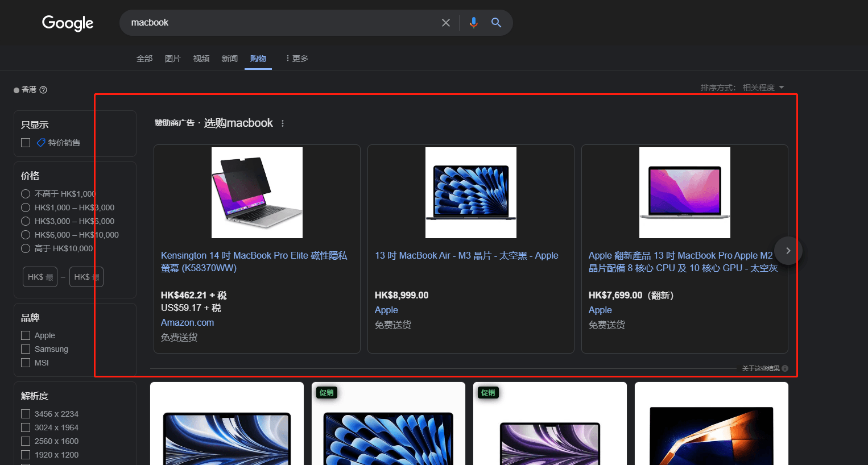
Task: Open first result thumbnail without a 促销 badge
Action: click(x=227, y=424)
